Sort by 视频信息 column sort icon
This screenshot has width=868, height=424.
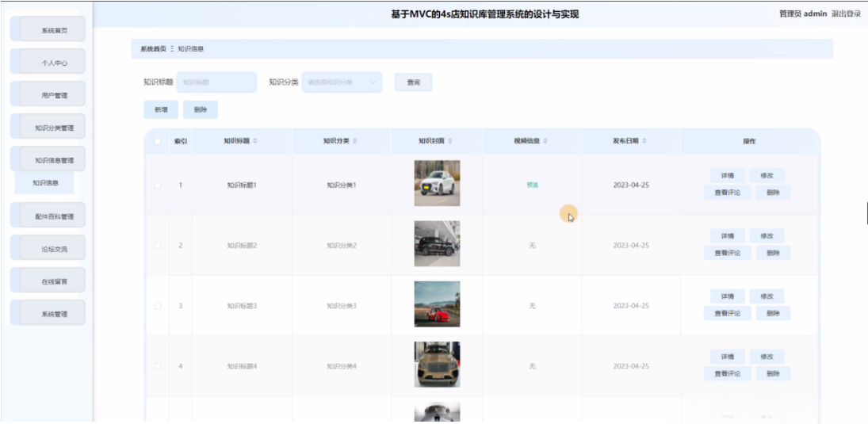coord(545,141)
